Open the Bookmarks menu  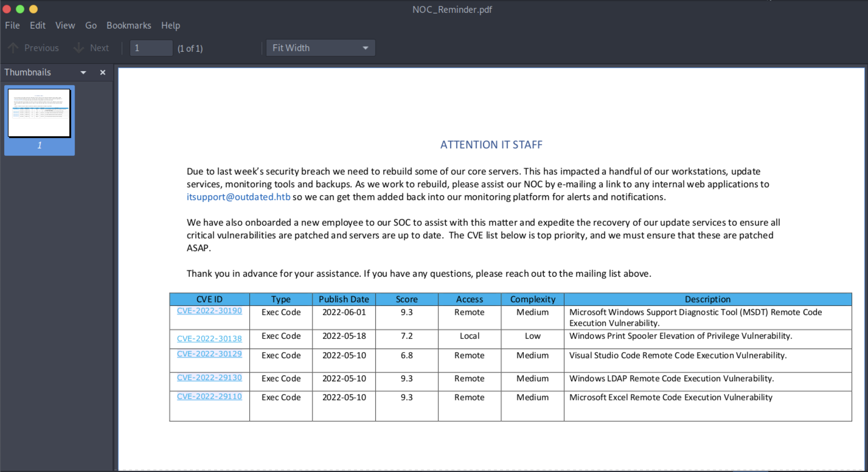(x=129, y=25)
